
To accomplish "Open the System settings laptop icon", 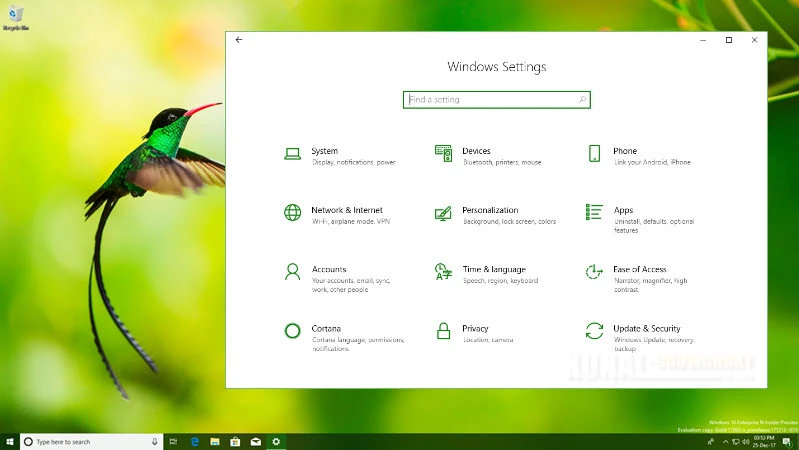I will [292, 153].
